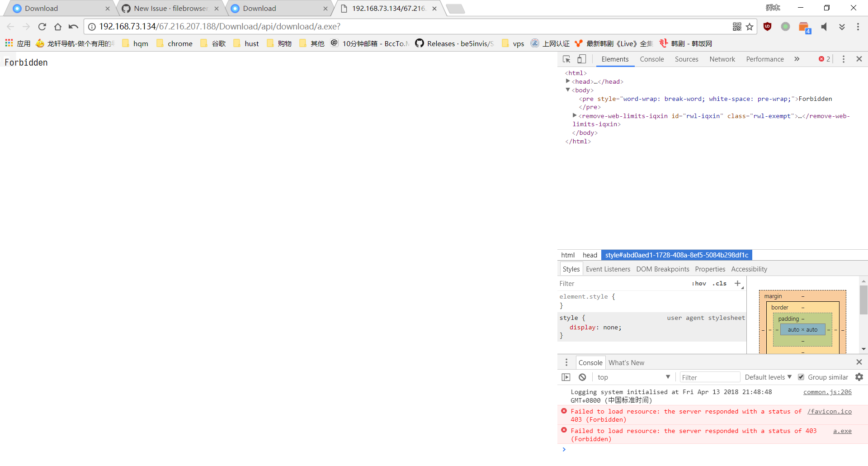Add a new style rule
Image resolution: width=868 pixels, height=466 pixels.
coord(737,283)
